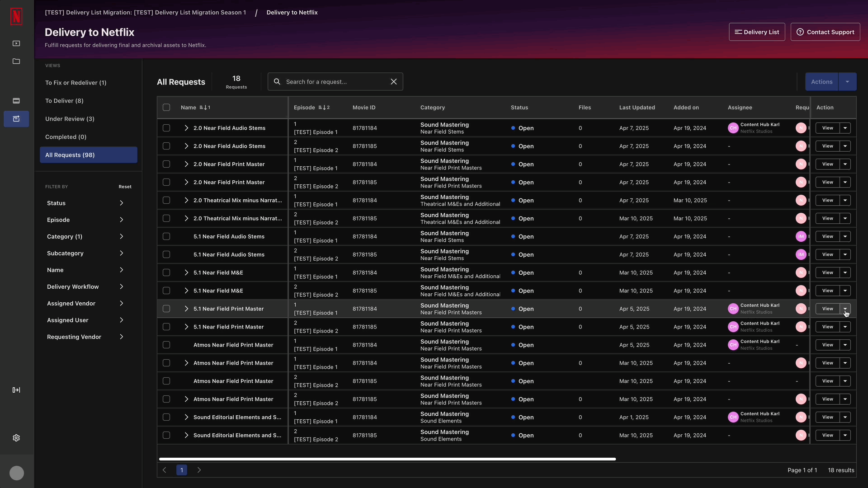
Task: Sort by Name column sort icon
Action: tap(205, 108)
